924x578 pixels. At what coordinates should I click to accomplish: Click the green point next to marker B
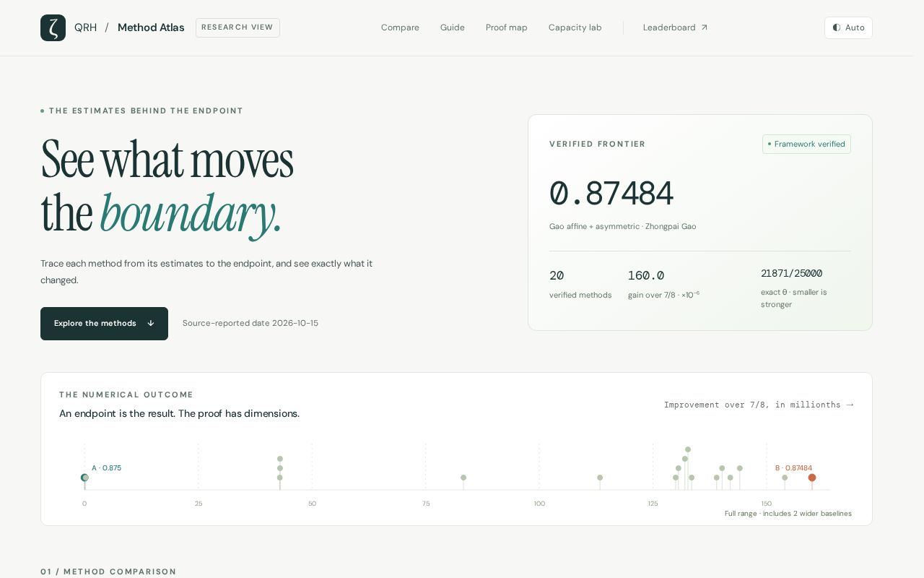[785, 478]
